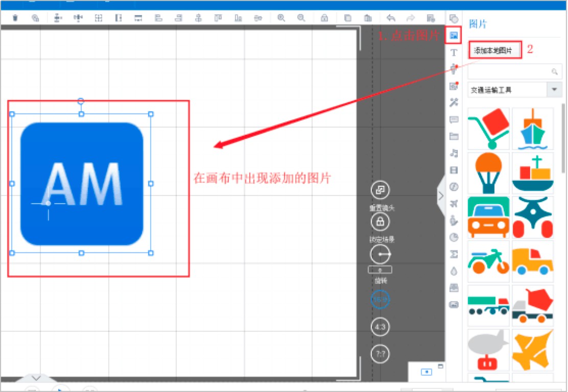Select the yellow jet plane image
The height and width of the screenshot is (392, 568).
click(x=532, y=350)
